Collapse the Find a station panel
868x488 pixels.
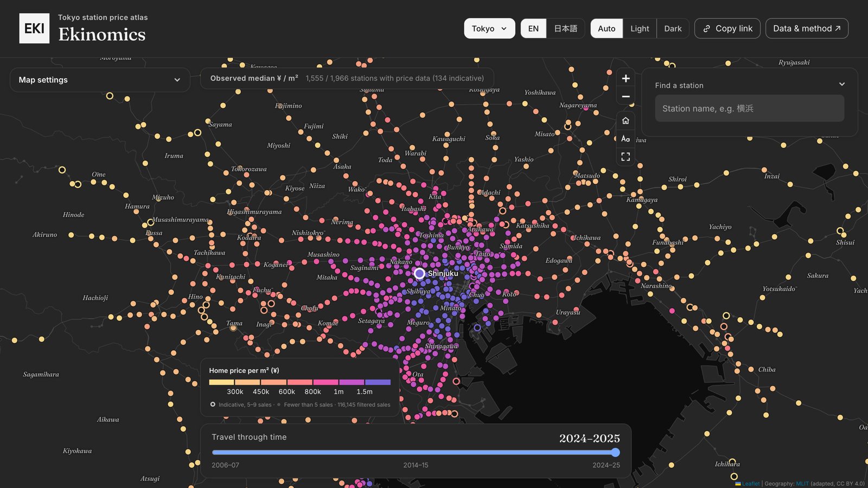click(841, 85)
